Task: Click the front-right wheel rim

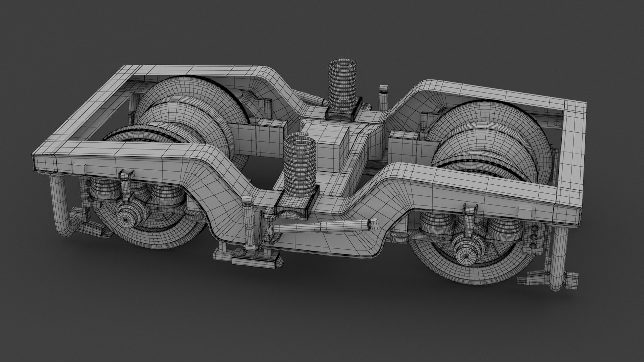Action: 483,277
